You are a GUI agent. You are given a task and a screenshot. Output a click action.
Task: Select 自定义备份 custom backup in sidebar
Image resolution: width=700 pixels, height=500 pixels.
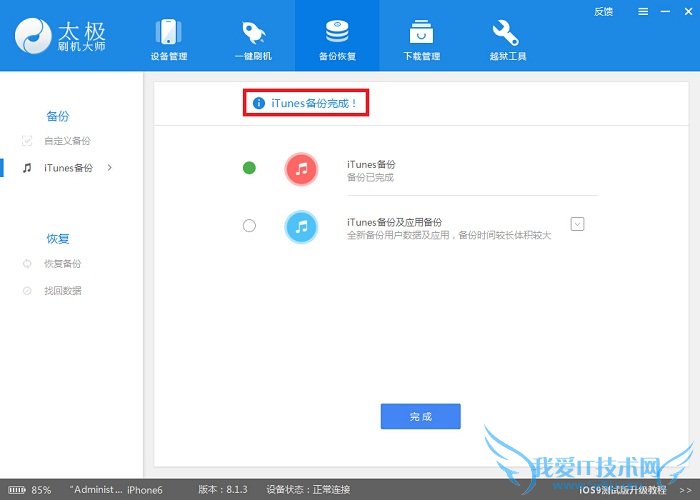(x=67, y=141)
